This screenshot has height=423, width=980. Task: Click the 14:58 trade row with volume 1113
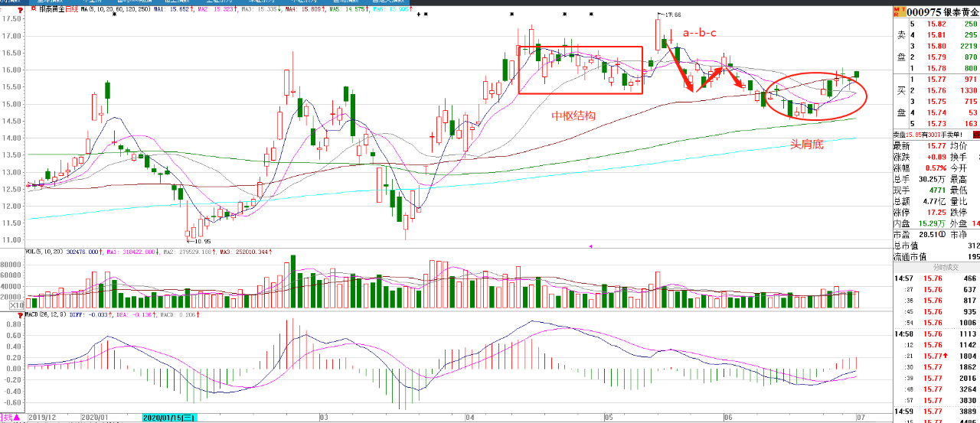[936, 334]
